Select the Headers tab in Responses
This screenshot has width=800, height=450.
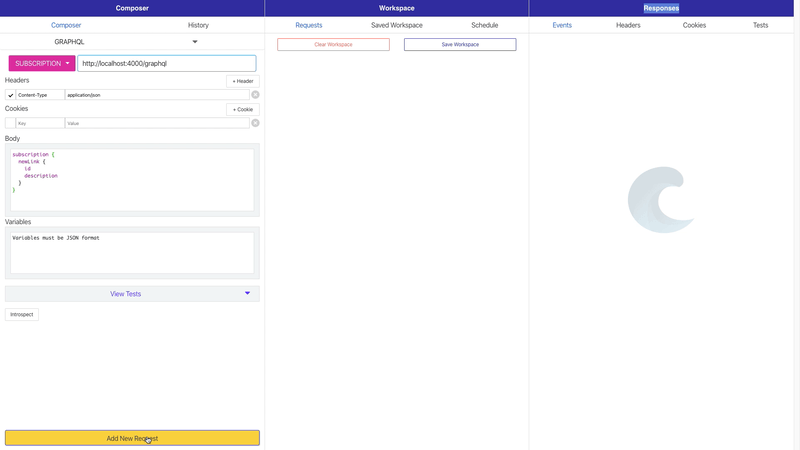[628, 25]
